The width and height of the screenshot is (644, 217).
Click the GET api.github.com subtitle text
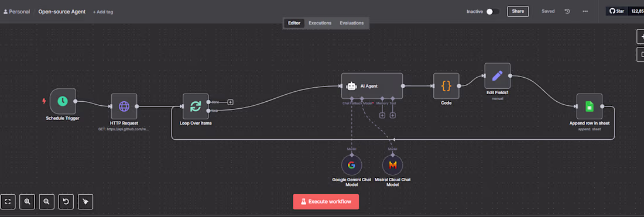point(124,129)
